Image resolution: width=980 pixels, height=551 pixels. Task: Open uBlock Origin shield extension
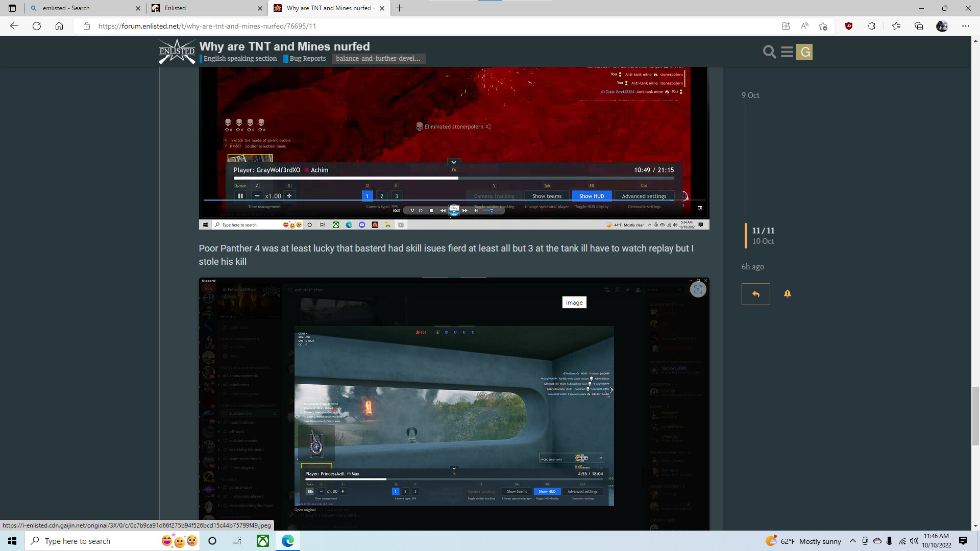point(848,26)
